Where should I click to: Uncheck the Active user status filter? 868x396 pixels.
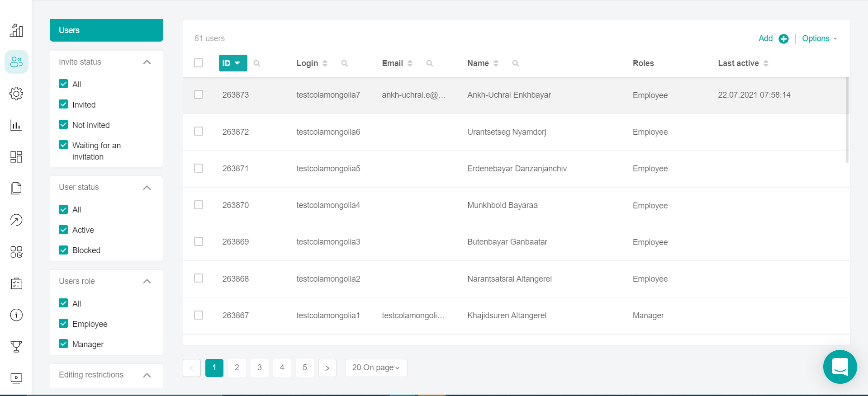(x=63, y=230)
